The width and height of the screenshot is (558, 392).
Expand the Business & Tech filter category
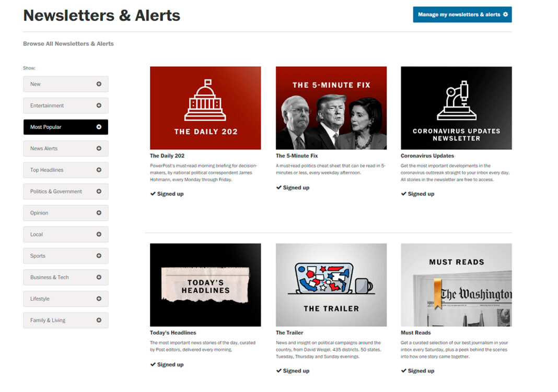pyautogui.click(x=66, y=277)
